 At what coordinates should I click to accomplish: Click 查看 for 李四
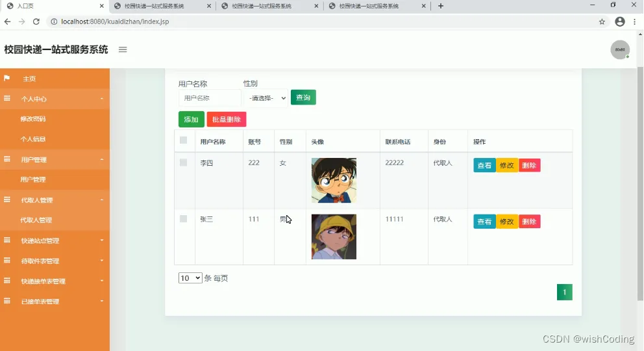[x=484, y=165]
